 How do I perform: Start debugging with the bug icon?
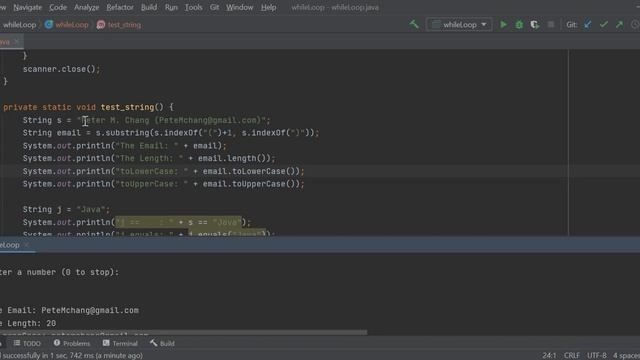(x=519, y=24)
